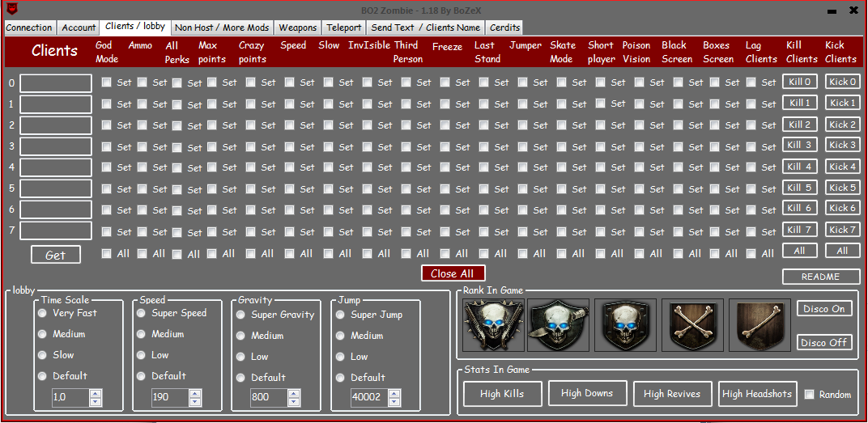Toggle Ammo checkbox for client 1
Image resolution: width=868 pixels, height=423 pixels.
143,104
